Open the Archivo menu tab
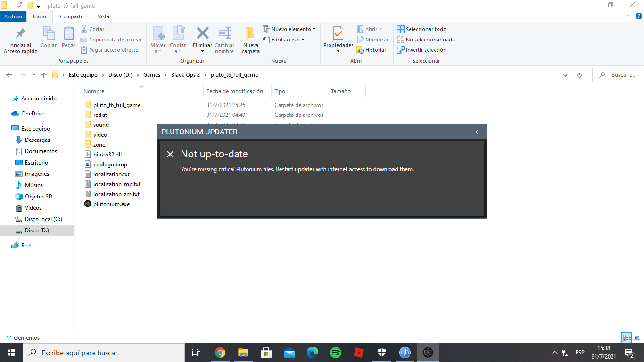Screen dimensions: 644x362 (13, 16)
